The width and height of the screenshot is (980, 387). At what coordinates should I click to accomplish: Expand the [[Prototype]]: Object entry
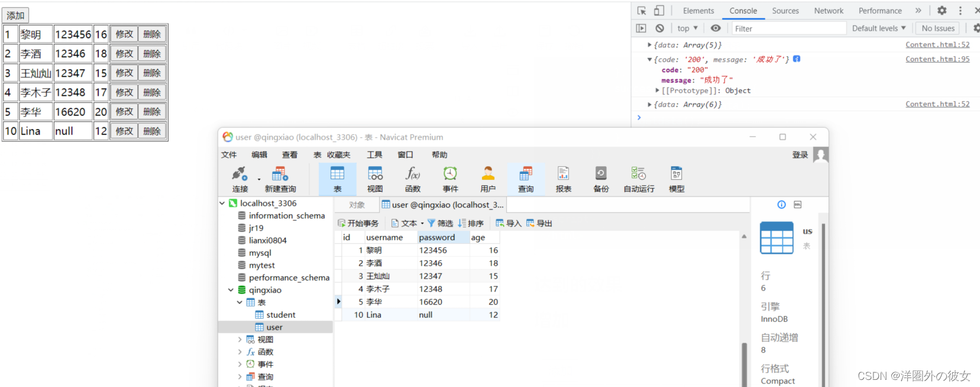(657, 91)
